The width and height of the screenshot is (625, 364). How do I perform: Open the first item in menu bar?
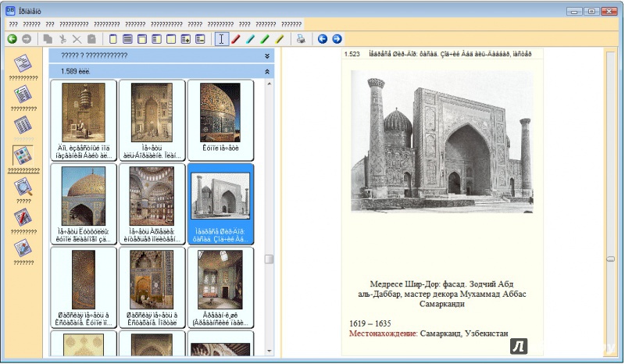[12, 24]
